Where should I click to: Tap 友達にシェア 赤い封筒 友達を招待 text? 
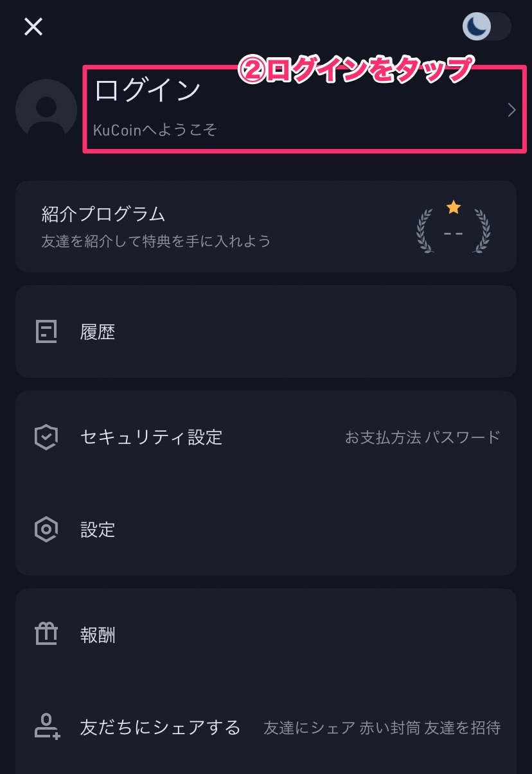[x=382, y=728]
